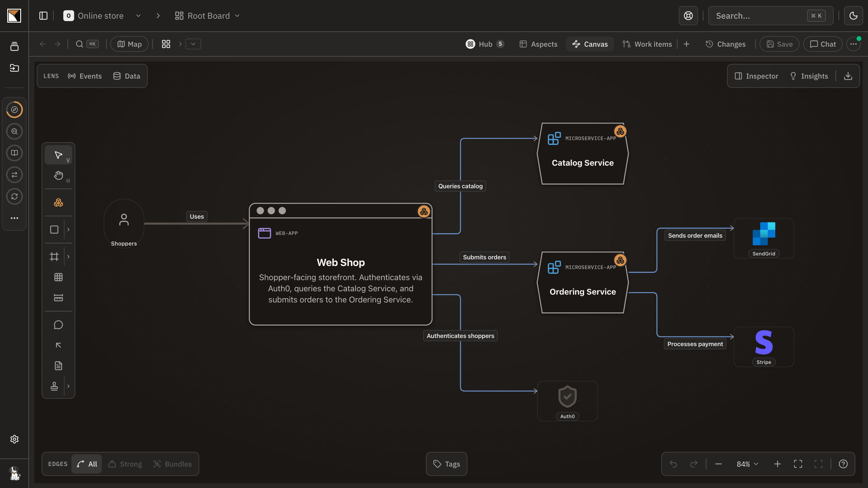Select the rectangle shape tool
868x488 pixels.
click(54, 230)
